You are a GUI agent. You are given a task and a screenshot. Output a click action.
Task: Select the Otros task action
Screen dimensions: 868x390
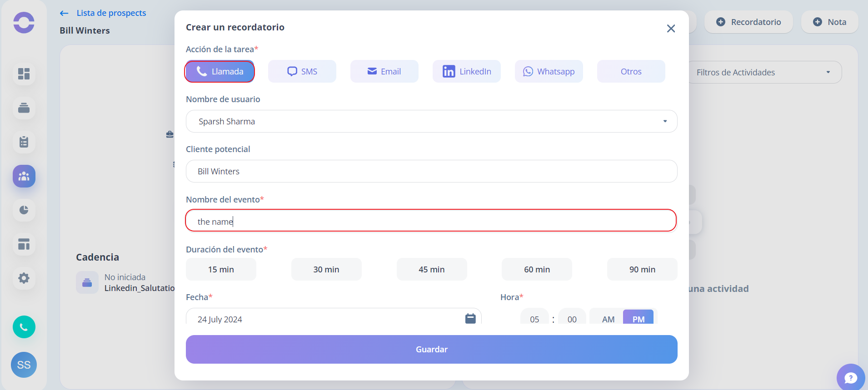pyautogui.click(x=631, y=71)
